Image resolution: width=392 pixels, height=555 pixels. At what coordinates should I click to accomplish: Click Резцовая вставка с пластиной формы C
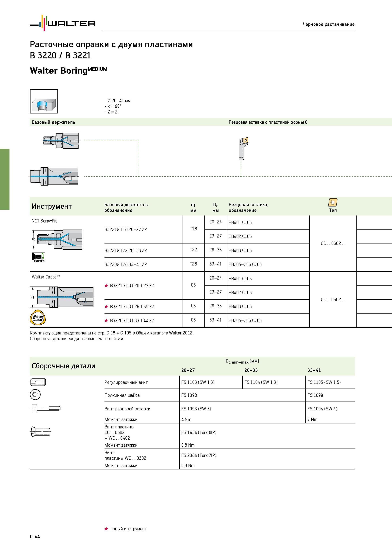click(268, 122)
